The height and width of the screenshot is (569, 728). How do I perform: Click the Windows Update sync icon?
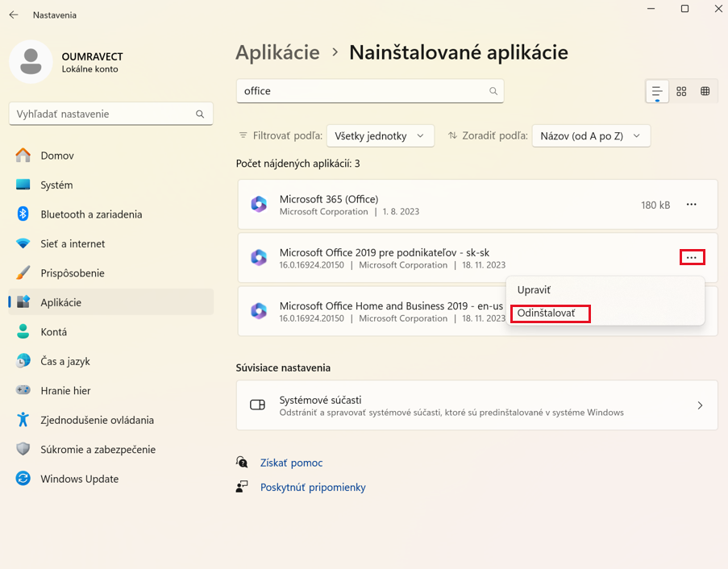23,478
